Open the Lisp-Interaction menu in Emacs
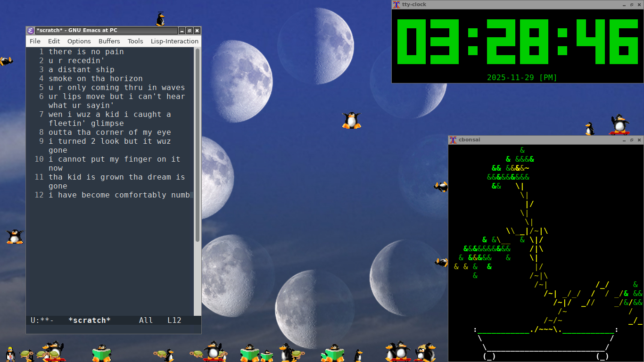Screen dimensions: 644x362 (174, 41)
